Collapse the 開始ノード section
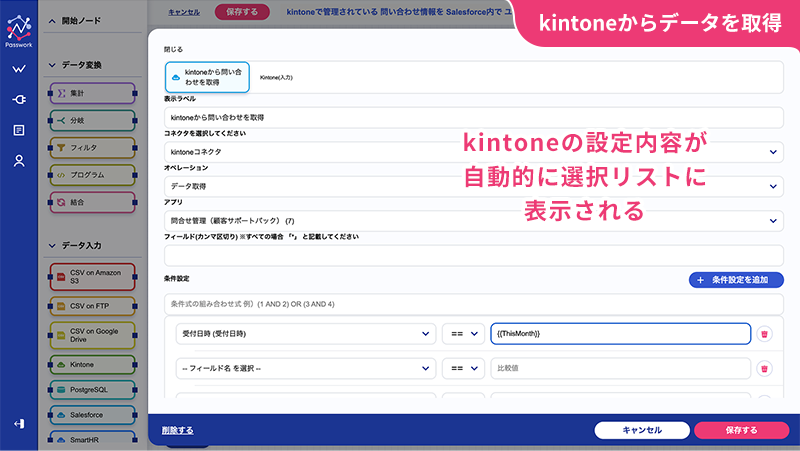The width and height of the screenshot is (800, 451). pos(52,21)
